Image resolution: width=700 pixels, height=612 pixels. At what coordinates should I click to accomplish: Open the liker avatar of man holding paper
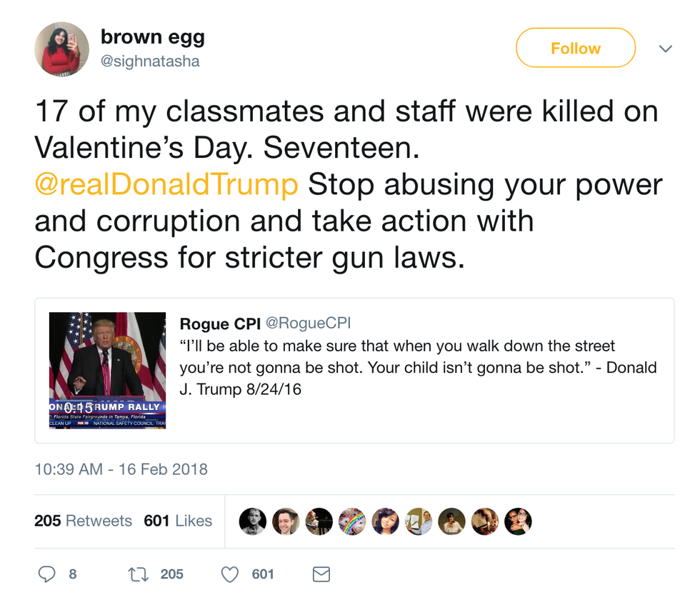[x=419, y=522]
